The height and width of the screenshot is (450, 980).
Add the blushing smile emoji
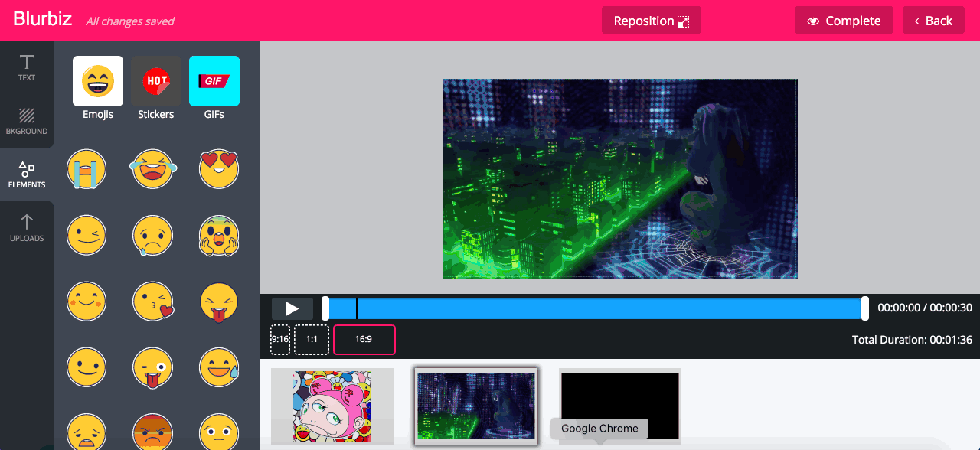click(x=87, y=301)
